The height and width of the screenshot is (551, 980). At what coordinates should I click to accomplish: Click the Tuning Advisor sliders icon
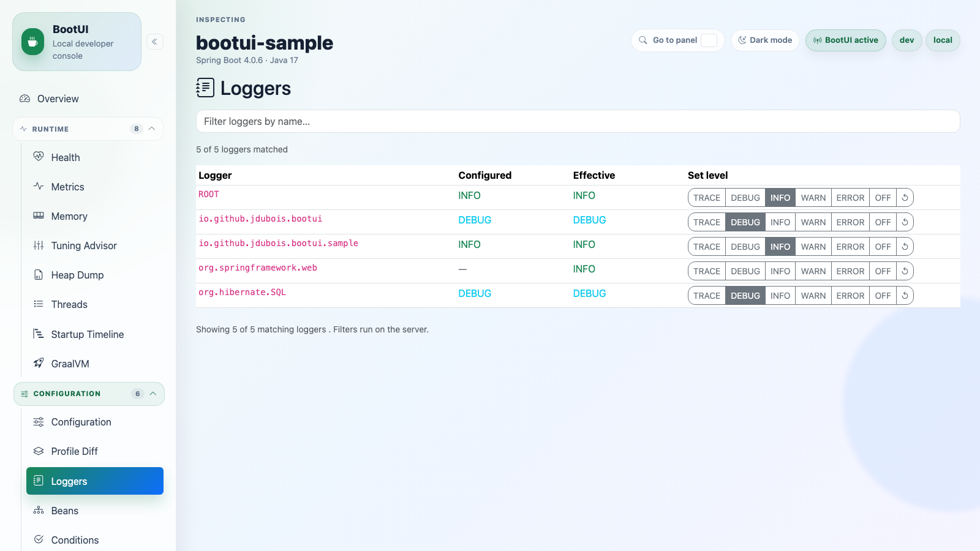click(x=39, y=245)
